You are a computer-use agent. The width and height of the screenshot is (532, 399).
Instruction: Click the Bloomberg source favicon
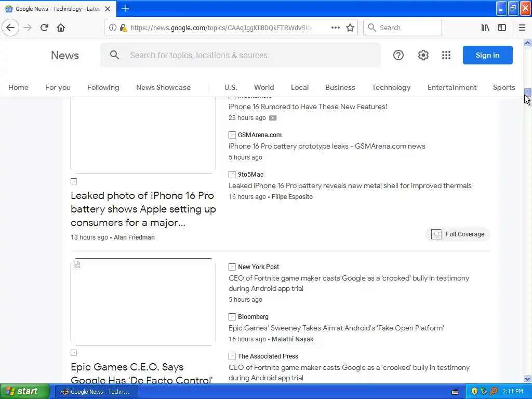pos(232,317)
